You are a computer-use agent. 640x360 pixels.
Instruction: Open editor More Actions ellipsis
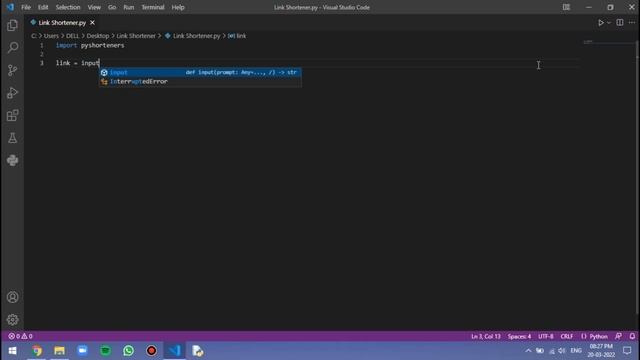(x=632, y=23)
